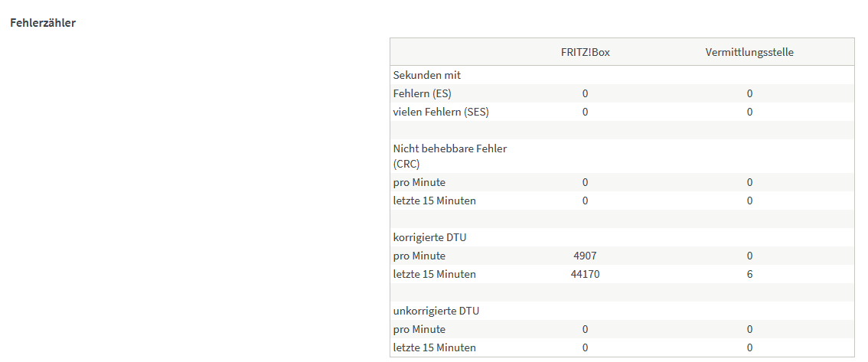Screen dimensions: 868x362
Task: Click pro Minute label under korrigierte DTU
Action: 419,256
